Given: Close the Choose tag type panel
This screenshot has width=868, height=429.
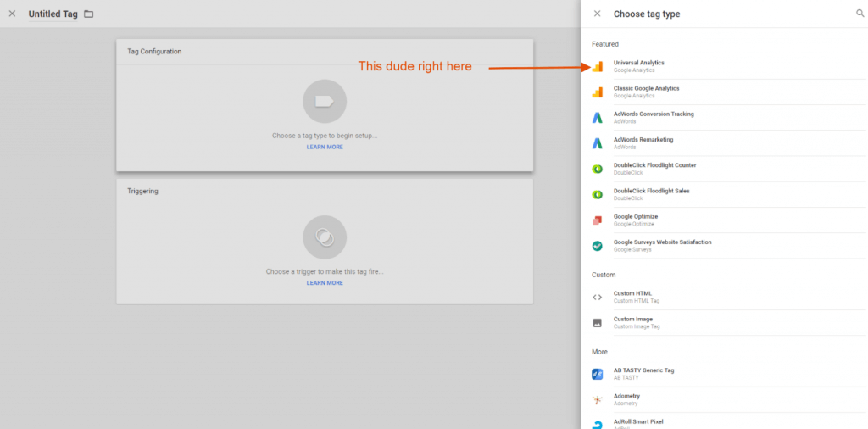Looking at the screenshot, I should click(x=598, y=14).
